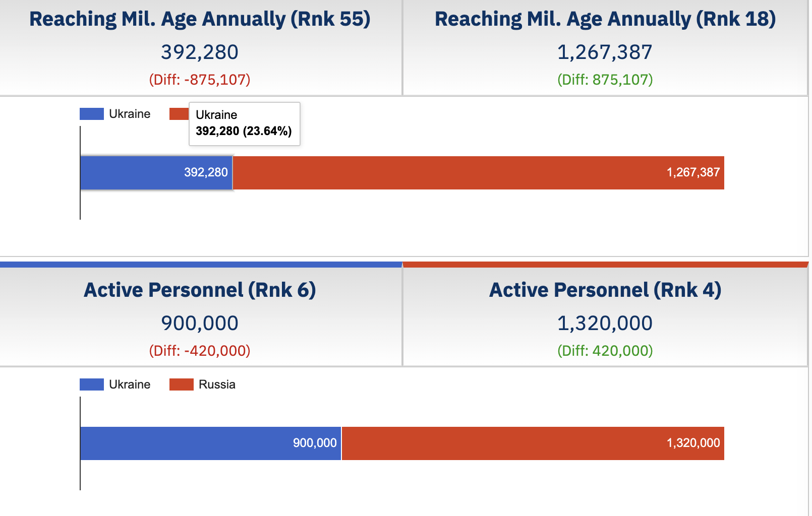The height and width of the screenshot is (516, 812).
Task: Click the red 1,320,000 Russia bar segment
Action: [x=533, y=443]
